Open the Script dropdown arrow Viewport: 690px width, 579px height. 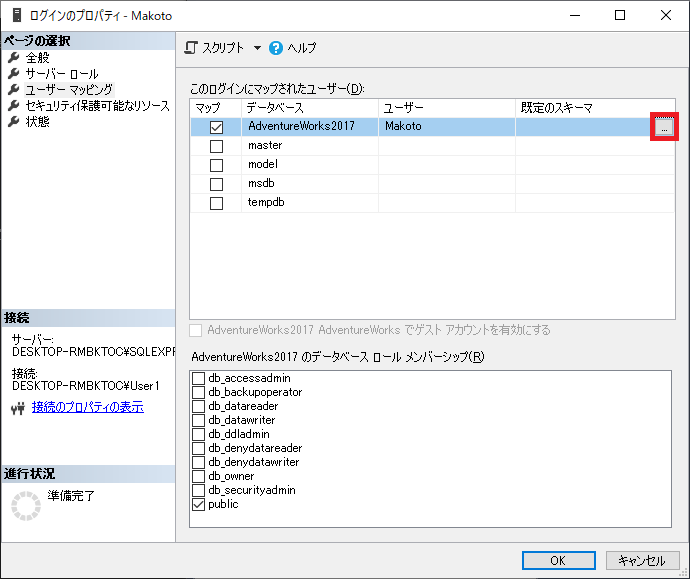pyautogui.click(x=257, y=48)
